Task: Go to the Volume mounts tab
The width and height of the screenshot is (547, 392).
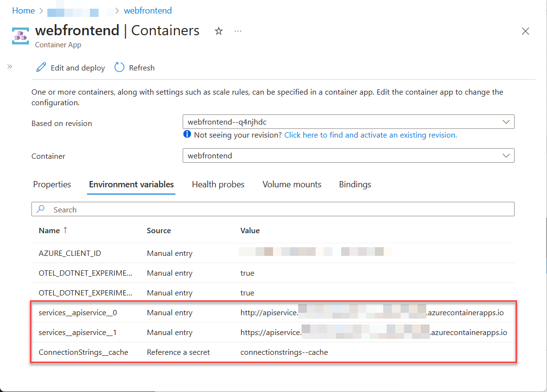Action: [x=292, y=184]
